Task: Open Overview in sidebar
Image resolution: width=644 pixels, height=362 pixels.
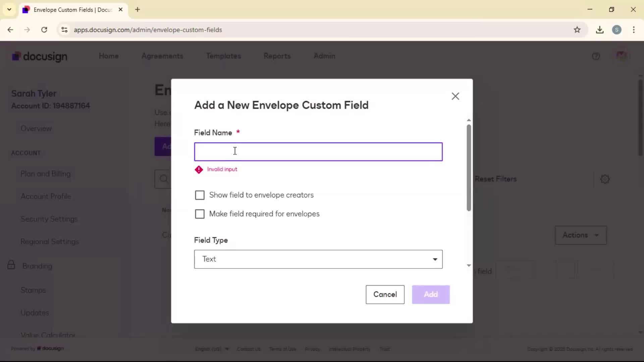Action: (36, 128)
